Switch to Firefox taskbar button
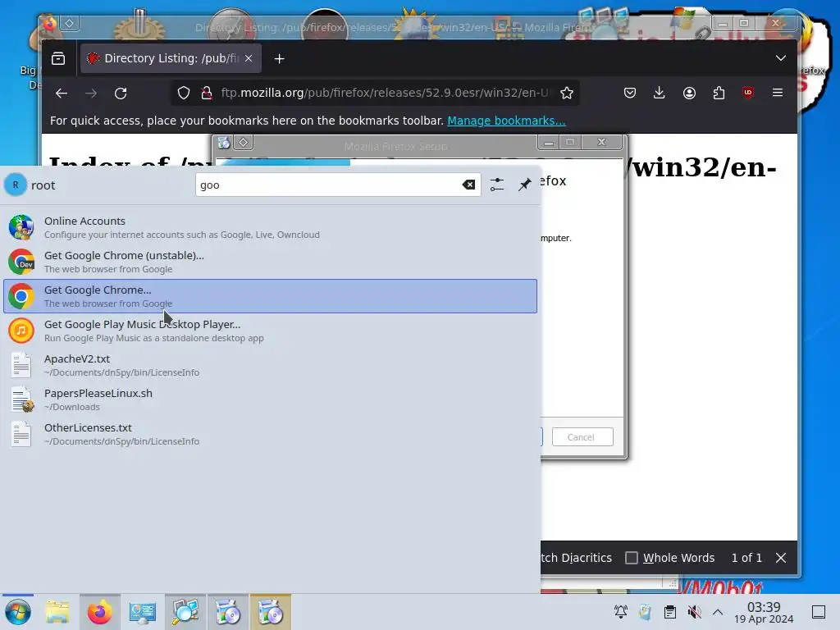This screenshot has width=840, height=630. coord(99,612)
